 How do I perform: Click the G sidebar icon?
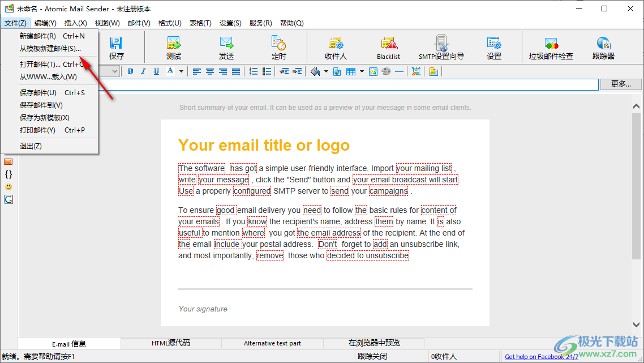[x=8, y=199]
